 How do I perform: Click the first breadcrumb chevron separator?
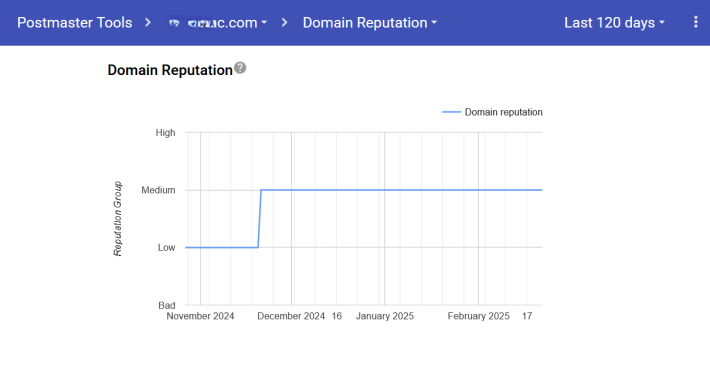coord(148,22)
